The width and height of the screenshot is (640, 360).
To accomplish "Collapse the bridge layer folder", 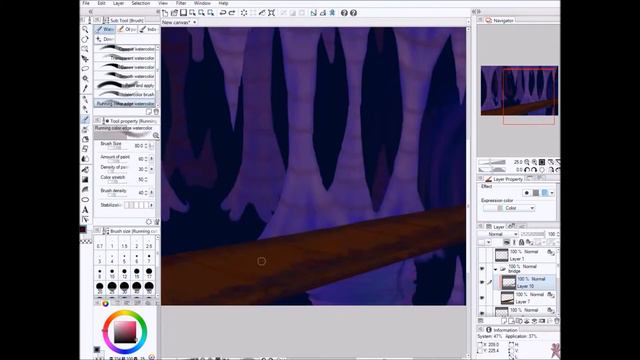I will point(496,269).
